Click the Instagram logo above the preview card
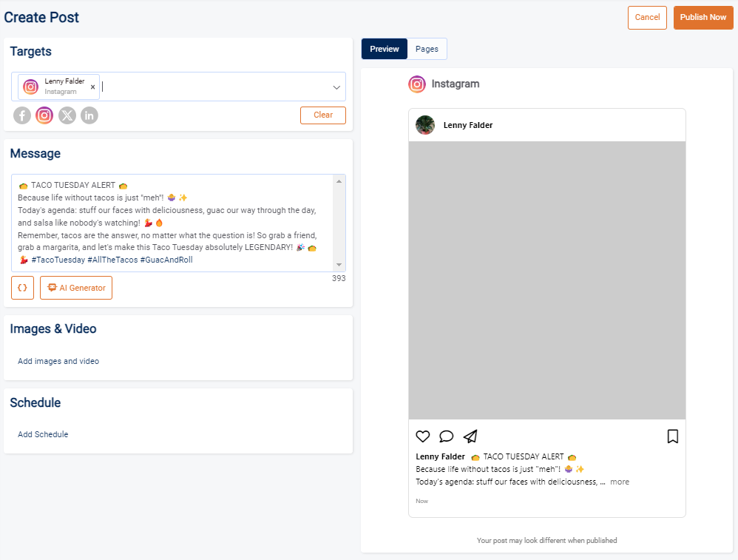Image resolution: width=738 pixels, height=560 pixels. [417, 84]
